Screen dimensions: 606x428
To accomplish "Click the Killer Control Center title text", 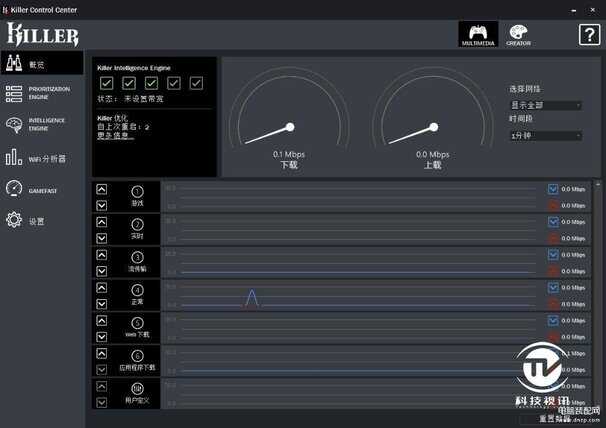I will coord(44,10).
